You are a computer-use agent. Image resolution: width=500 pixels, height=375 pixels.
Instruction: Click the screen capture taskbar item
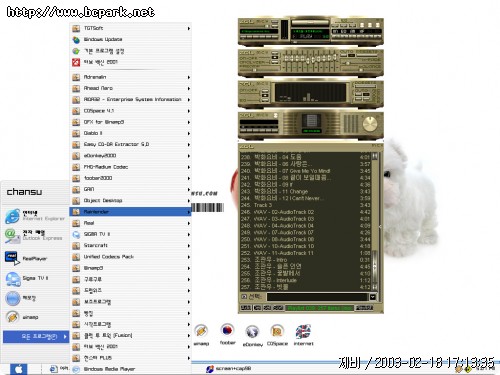click(x=229, y=368)
